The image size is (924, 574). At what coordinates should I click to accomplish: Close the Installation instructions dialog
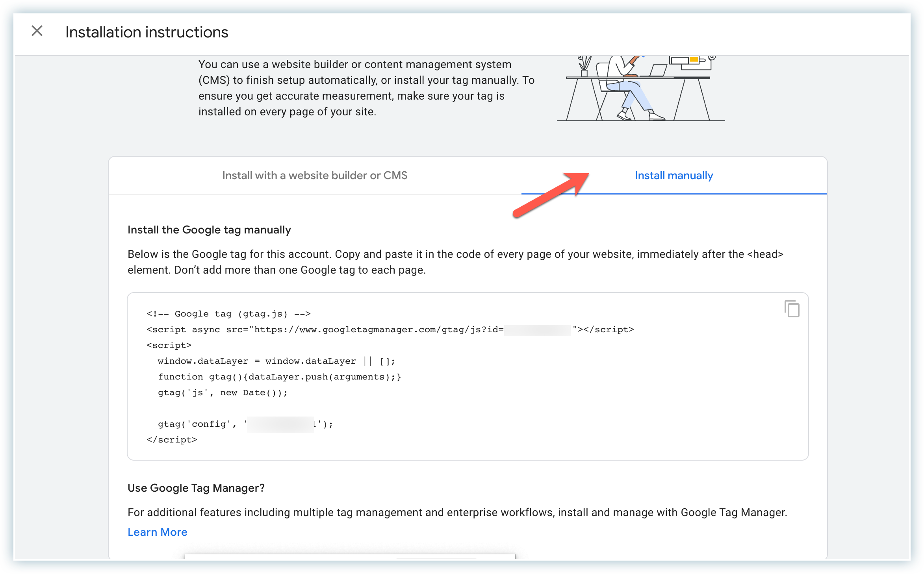pyautogui.click(x=37, y=31)
